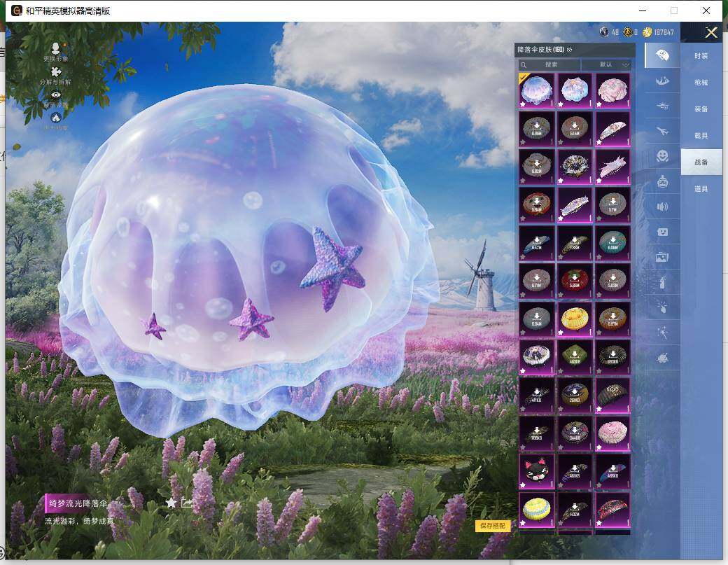The image size is (728, 565).
Task: Click the share icon beside parachute name
Action: (x=187, y=503)
